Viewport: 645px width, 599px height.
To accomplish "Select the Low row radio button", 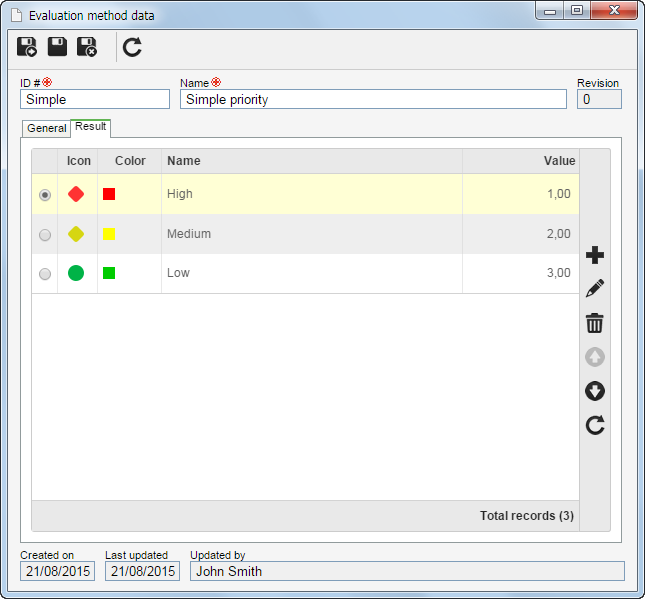I will (x=45, y=274).
